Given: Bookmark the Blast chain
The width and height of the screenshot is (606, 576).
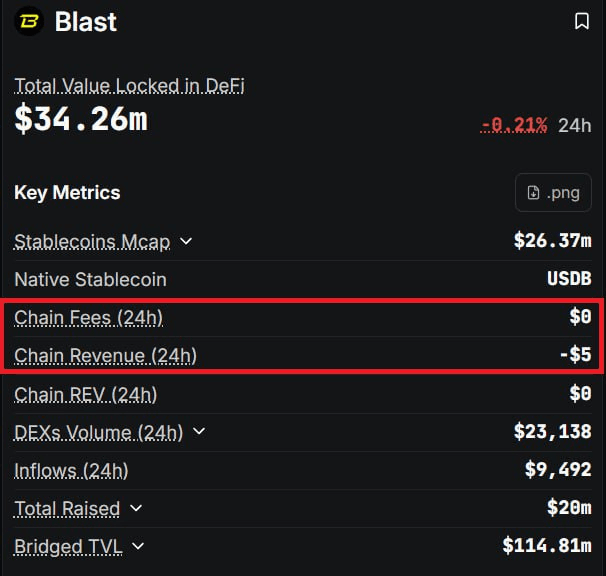Looking at the screenshot, I should [x=581, y=21].
